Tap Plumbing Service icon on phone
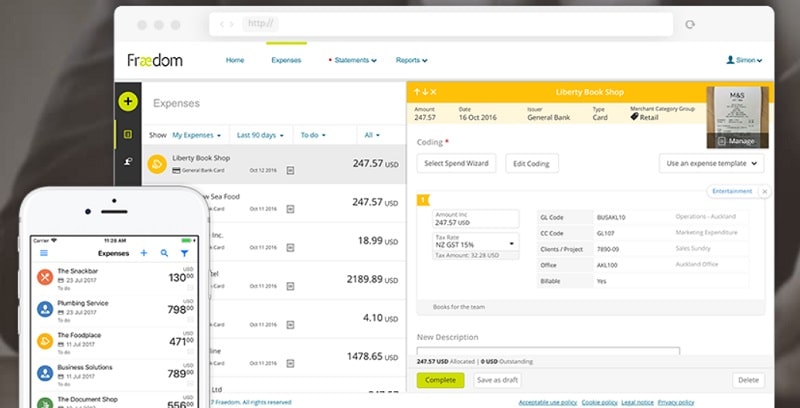This screenshot has width=800, height=408. pos(45,309)
